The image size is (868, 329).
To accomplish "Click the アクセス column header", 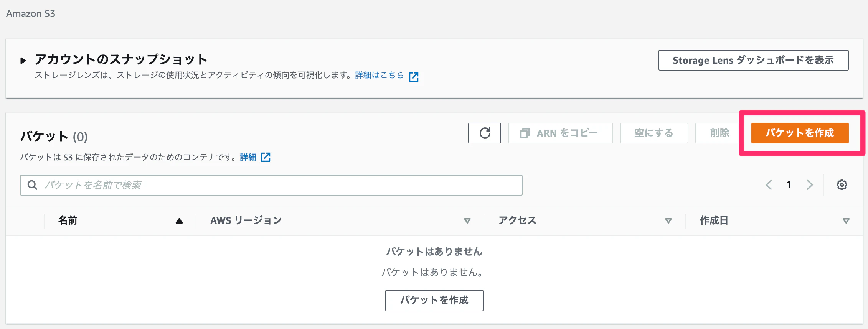I will 517,220.
